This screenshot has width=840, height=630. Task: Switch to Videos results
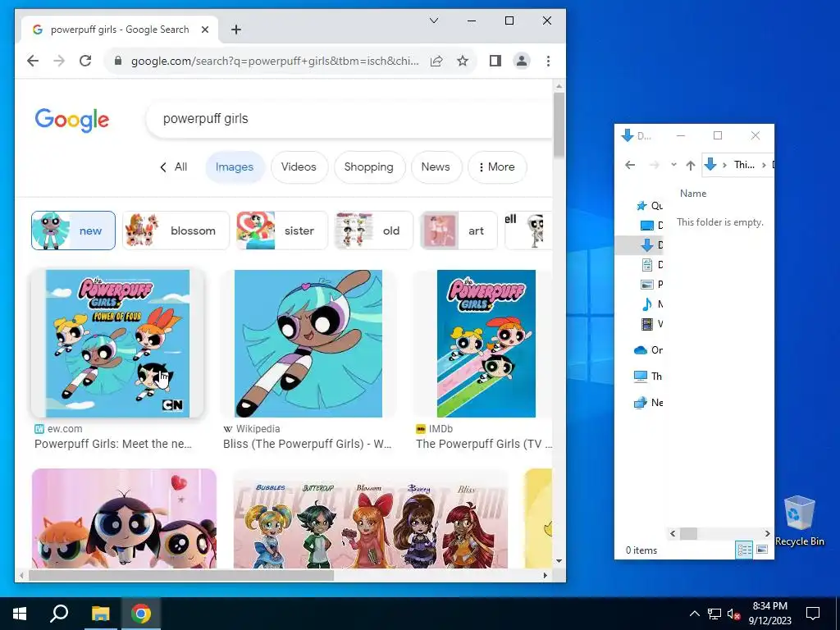click(299, 167)
